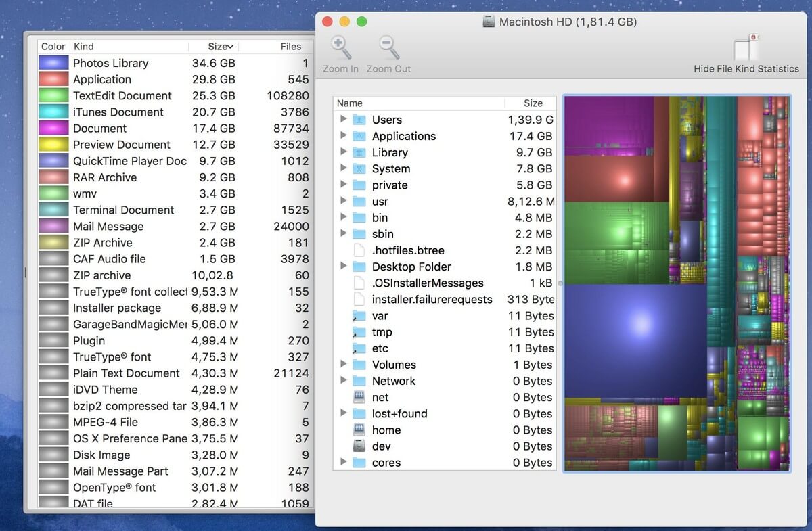The height and width of the screenshot is (531, 812).
Task: Select the Installer package row
Action: (176, 308)
